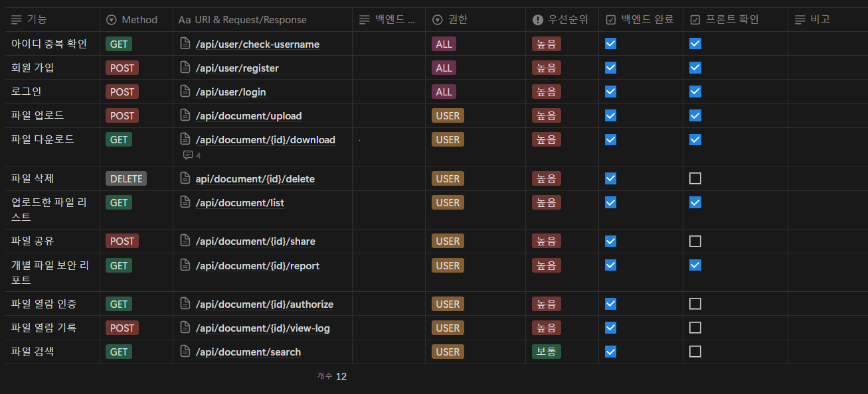
Task: Check 프론트 확인 for 파일 열람 인증
Action: click(x=695, y=304)
